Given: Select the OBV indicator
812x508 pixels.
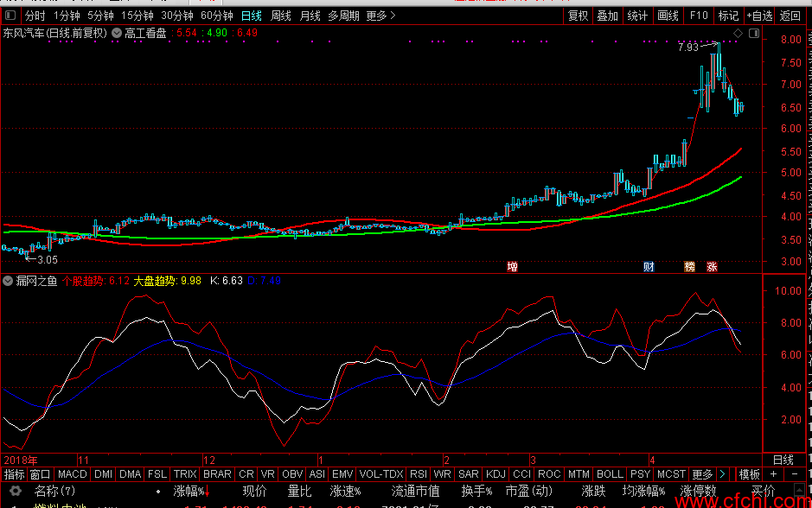Looking at the screenshot, I should pos(292,473).
